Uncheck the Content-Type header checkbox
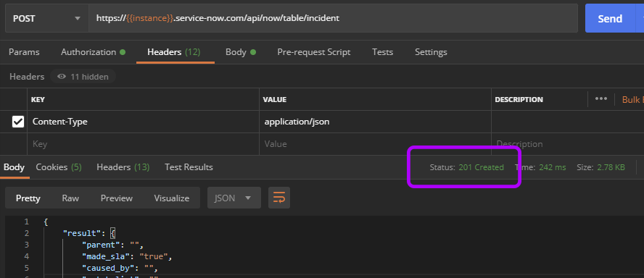The height and width of the screenshot is (278, 644). [18, 122]
